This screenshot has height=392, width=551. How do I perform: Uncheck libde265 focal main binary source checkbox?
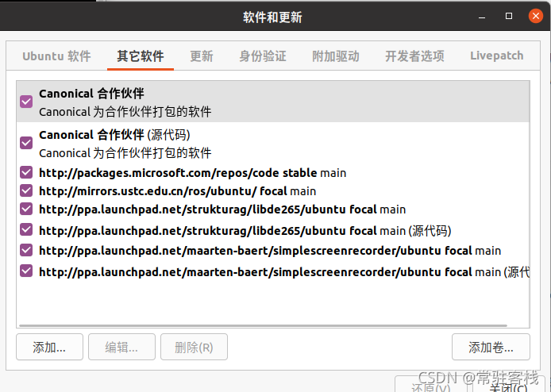[x=26, y=209]
